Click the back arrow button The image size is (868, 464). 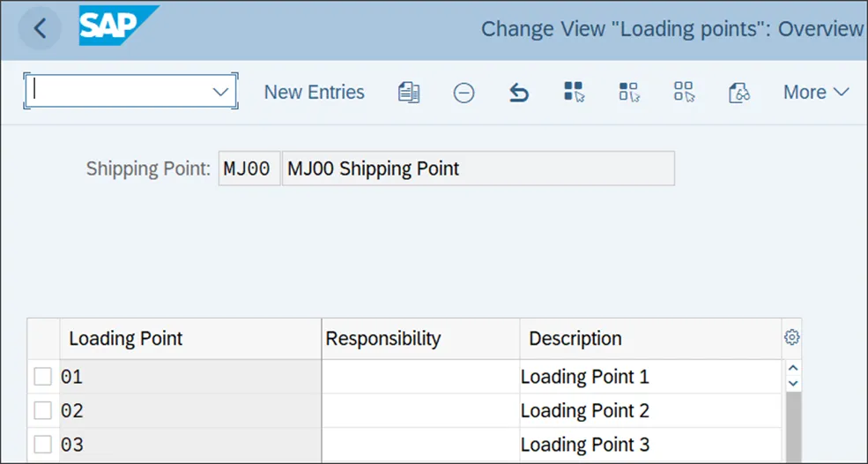pos(40,28)
